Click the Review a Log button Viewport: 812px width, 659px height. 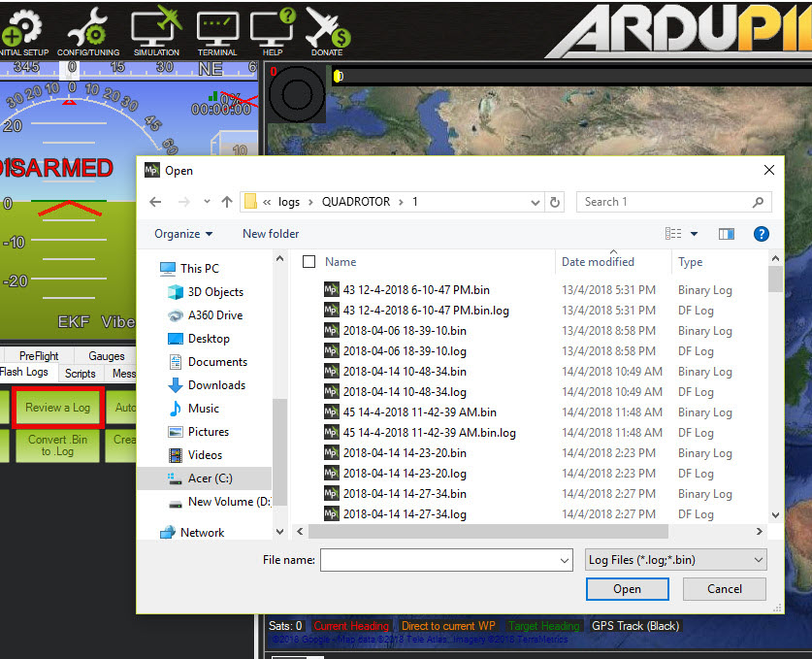[x=56, y=408]
